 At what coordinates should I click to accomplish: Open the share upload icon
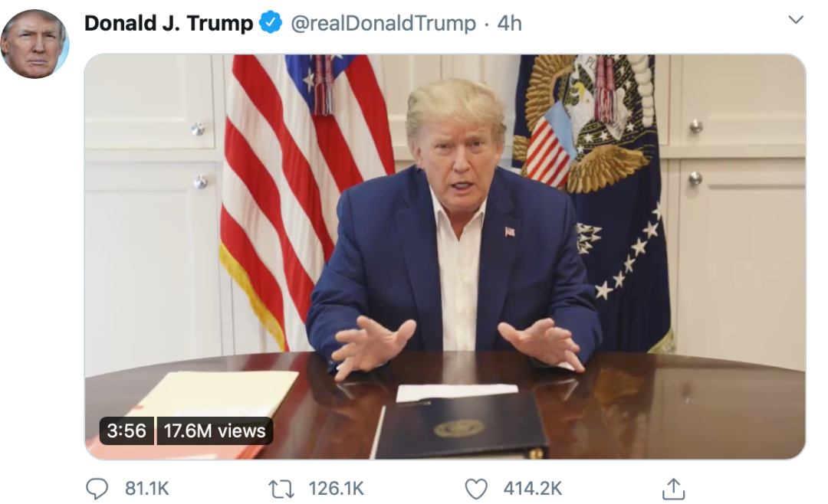(673, 489)
